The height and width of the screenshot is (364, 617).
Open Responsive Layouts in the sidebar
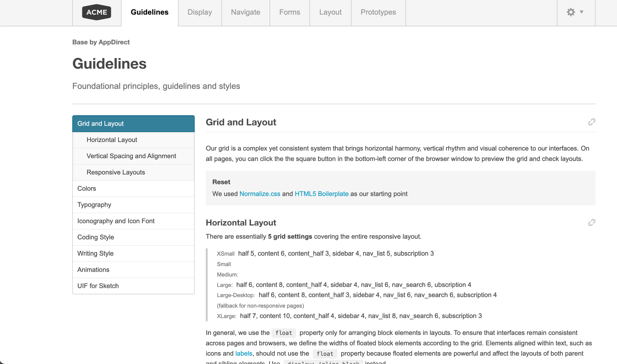coord(116,172)
